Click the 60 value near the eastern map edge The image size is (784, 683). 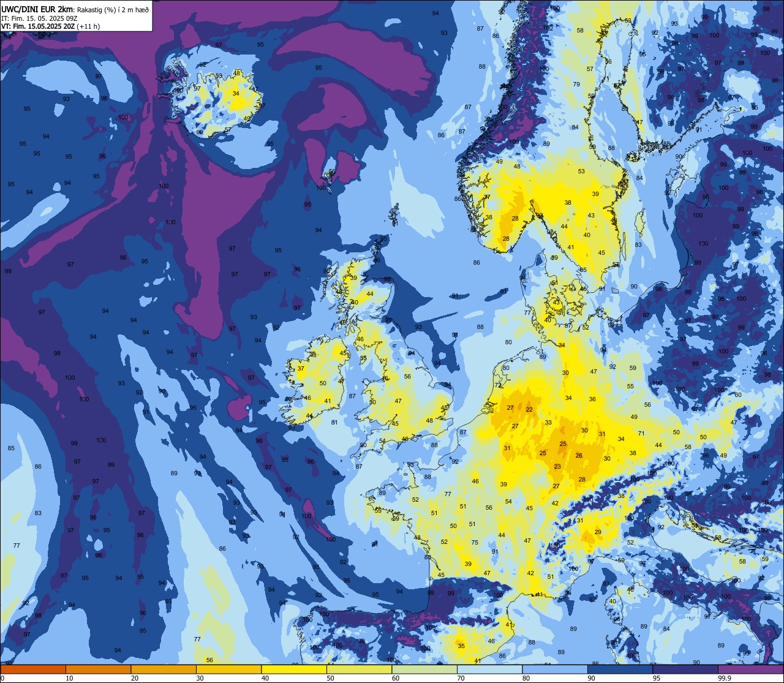coord(738,395)
